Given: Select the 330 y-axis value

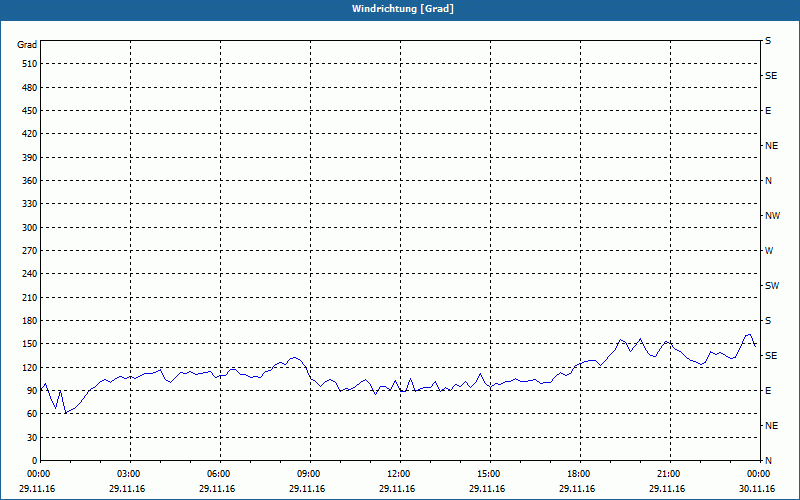Looking at the screenshot, I should tap(30, 204).
